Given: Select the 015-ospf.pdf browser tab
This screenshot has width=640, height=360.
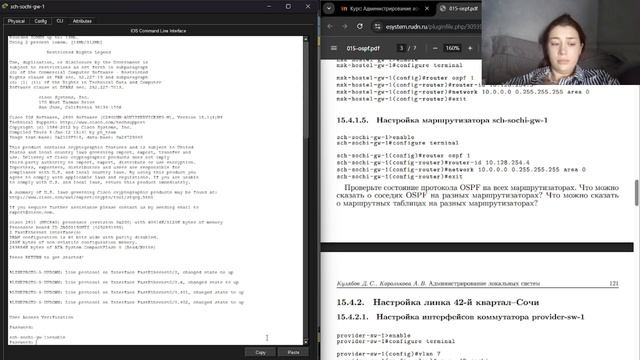Looking at the screenshot, I should pyautogui.click(x=459, y=8).
